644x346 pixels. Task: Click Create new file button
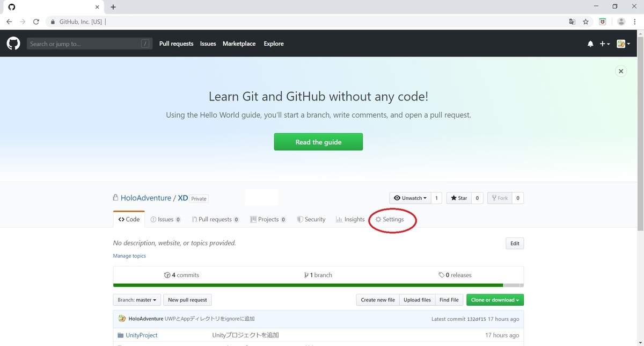(378, 300)
